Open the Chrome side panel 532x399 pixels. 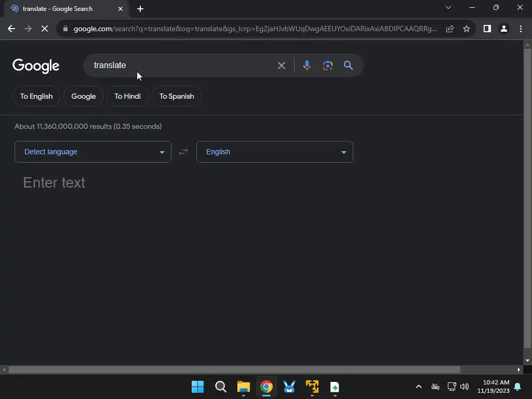pos(487,29)
